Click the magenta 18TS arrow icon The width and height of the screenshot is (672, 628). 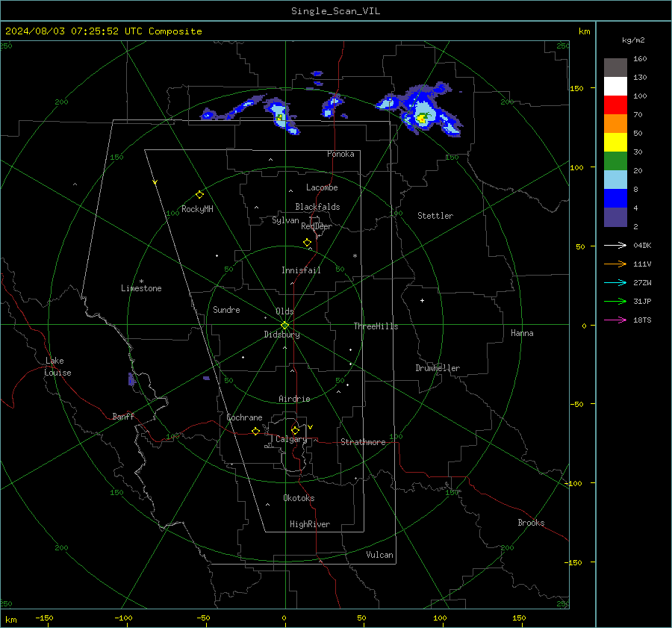[615, 320]
